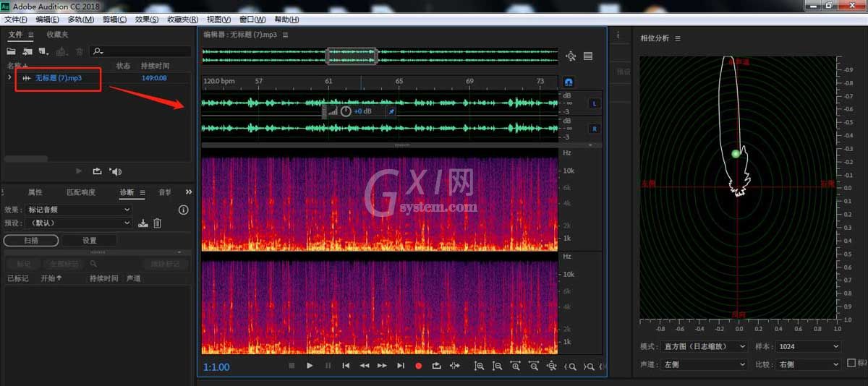Open file folder icon in Files panel
The height and width of the screenshot is (386, 868).
[12, 51]
